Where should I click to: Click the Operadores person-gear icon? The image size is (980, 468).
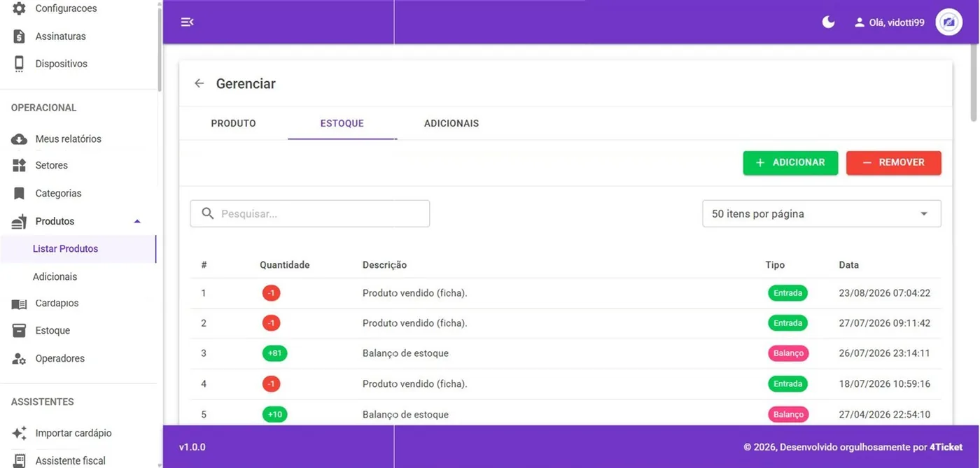coord(20,359)
